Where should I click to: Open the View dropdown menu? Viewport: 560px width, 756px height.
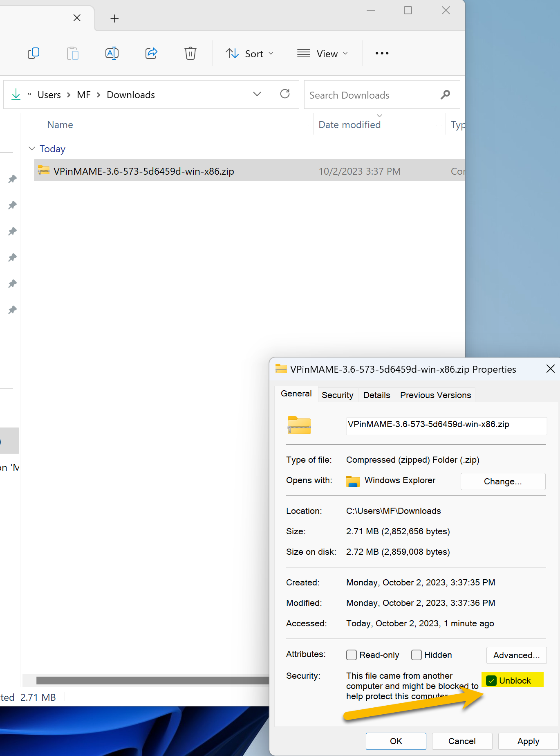[323, 54]
